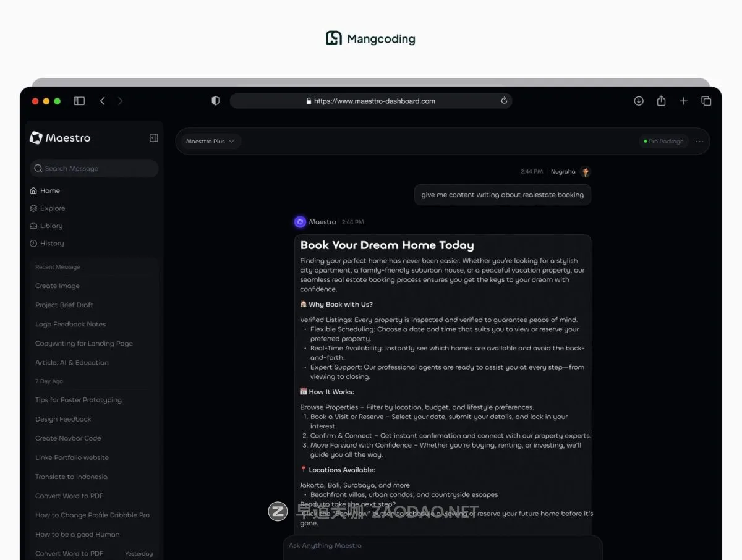This screenshot has height=560, width=742.
Task: Click the Maestro bot avatar icon
Action: coord(300,222)
